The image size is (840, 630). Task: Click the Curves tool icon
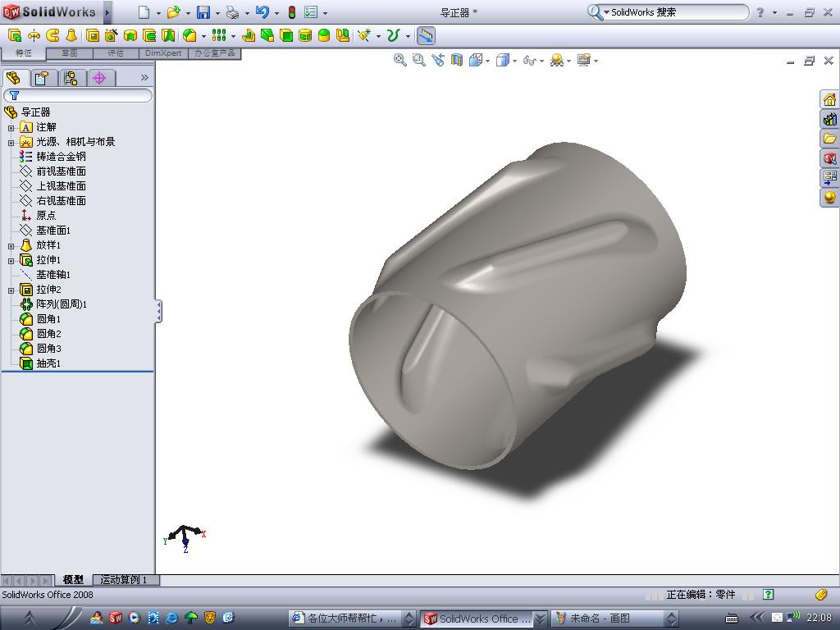coord(394,36)
